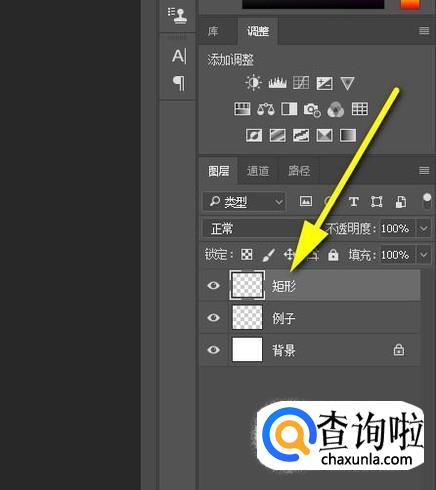Expand the 不透明度 opacity dropdown arrow
This screenshot has width=436, height=490.
coord(423,229)
